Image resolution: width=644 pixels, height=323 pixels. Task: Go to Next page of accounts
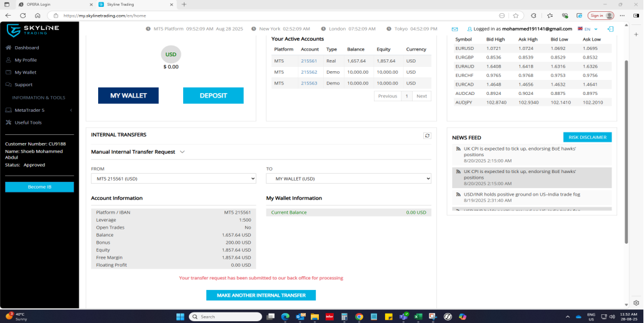pos(422,96)
